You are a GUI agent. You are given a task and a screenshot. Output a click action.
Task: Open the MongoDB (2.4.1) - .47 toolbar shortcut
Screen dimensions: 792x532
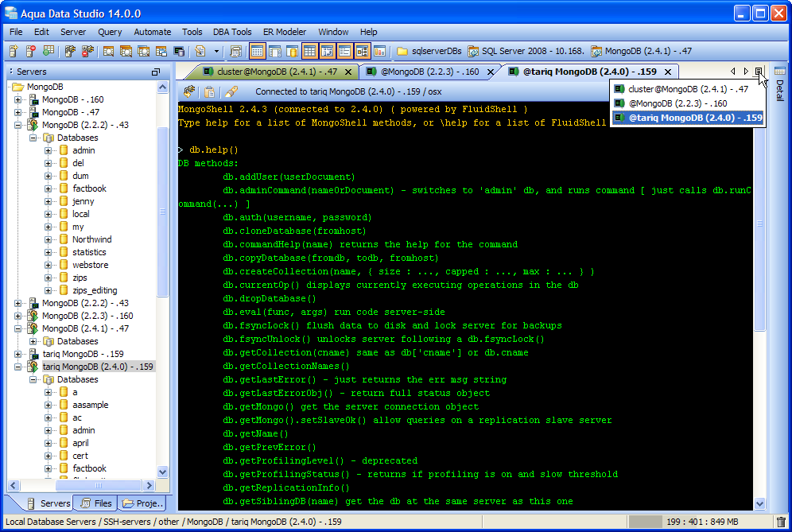[x=642, y=51]
